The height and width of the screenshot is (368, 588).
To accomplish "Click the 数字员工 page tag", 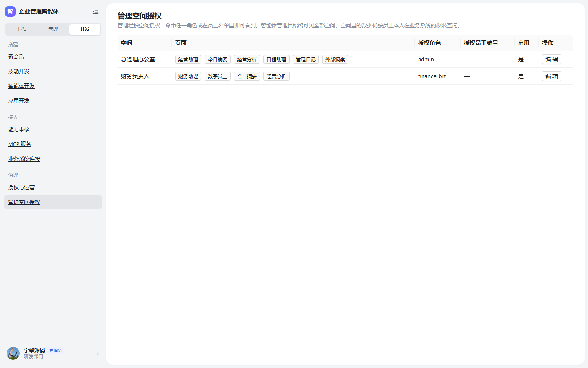I will click(218, 76).
